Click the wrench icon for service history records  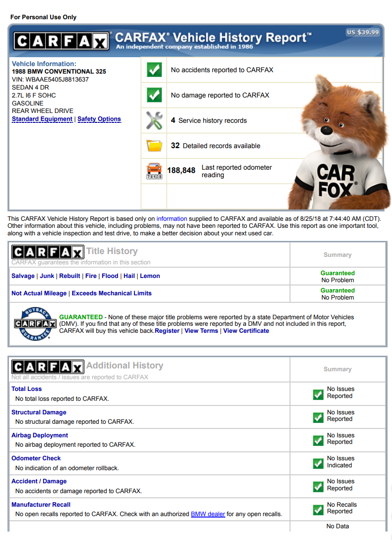point(154,120)
